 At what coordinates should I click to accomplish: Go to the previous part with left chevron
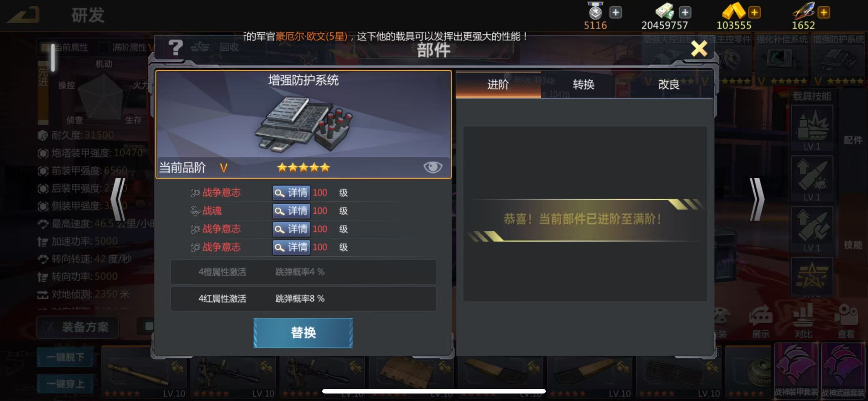[119, 199]
